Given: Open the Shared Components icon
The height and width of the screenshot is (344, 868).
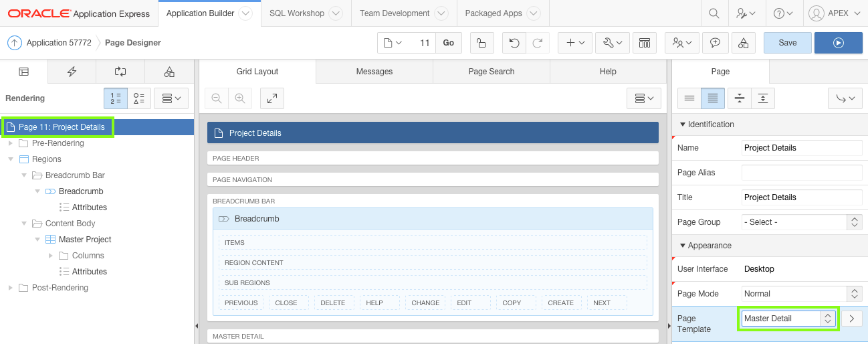Looking at the screenshot, I should pyautogui.click(x=744, y=43).
